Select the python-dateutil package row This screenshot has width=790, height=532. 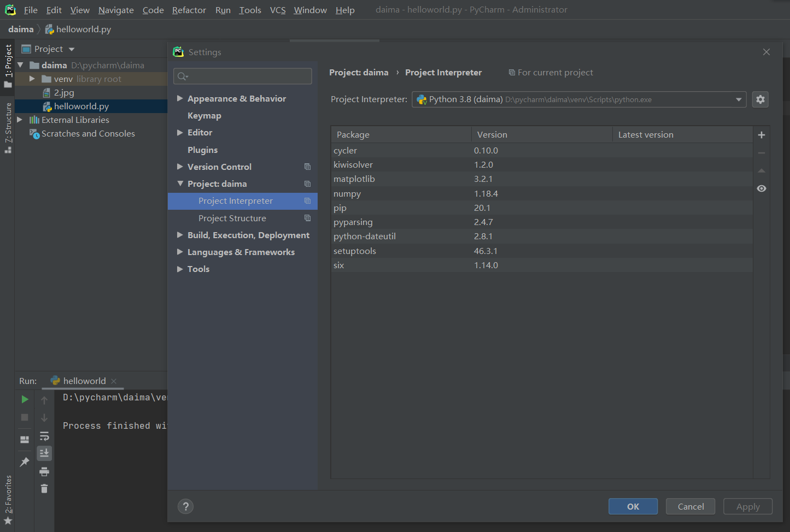542,237
